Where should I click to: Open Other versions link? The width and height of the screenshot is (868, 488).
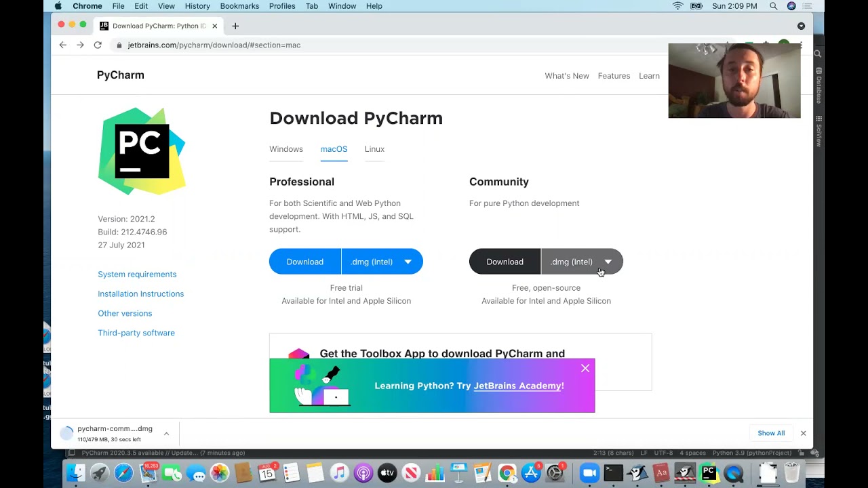(x=125, y=314)
